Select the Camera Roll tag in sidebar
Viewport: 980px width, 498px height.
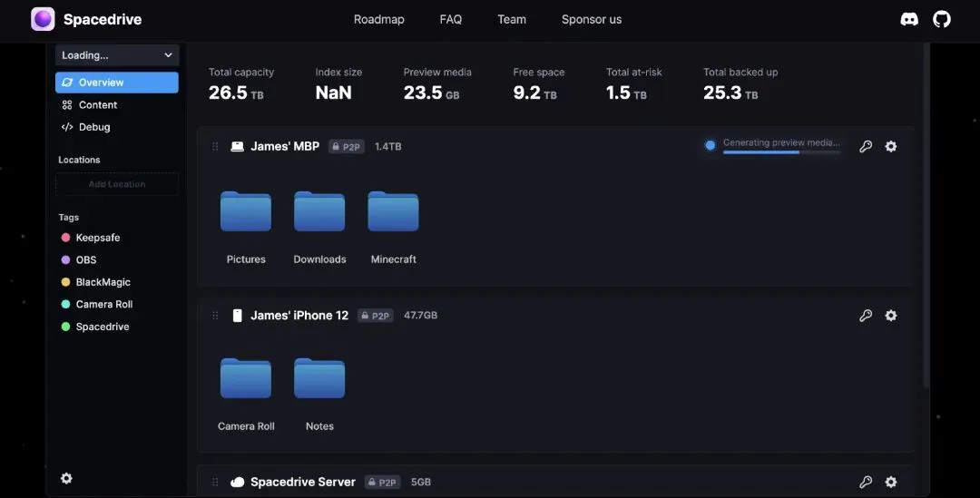97,304
